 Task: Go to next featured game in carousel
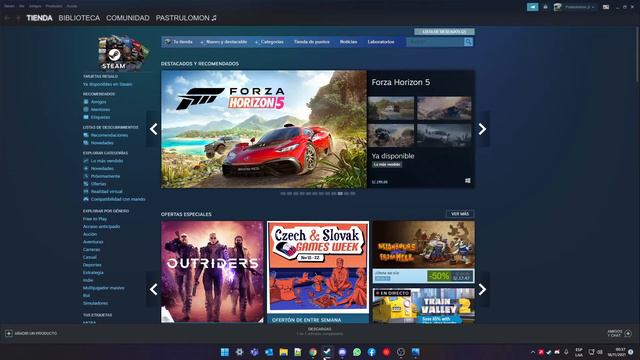482,129
